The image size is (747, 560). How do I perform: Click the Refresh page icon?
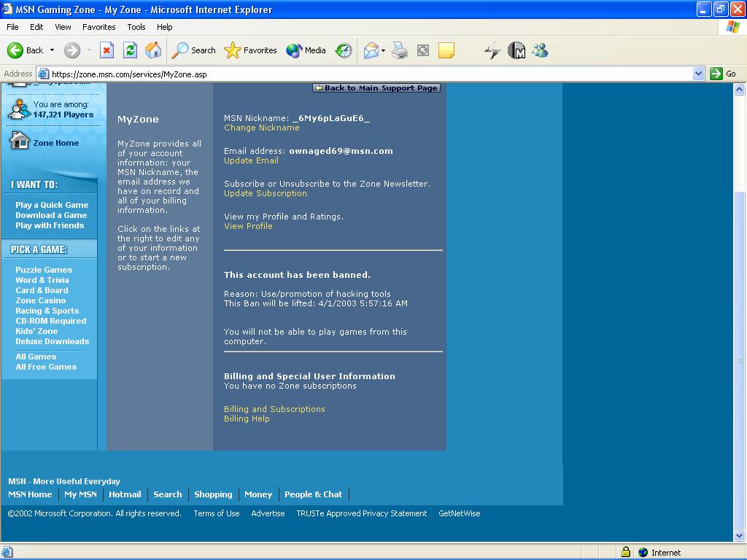pos(130,50)
